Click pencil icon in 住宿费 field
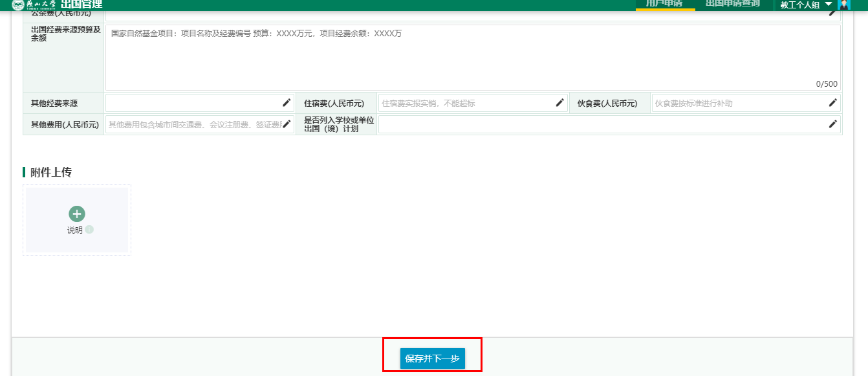 pos(560,103)
